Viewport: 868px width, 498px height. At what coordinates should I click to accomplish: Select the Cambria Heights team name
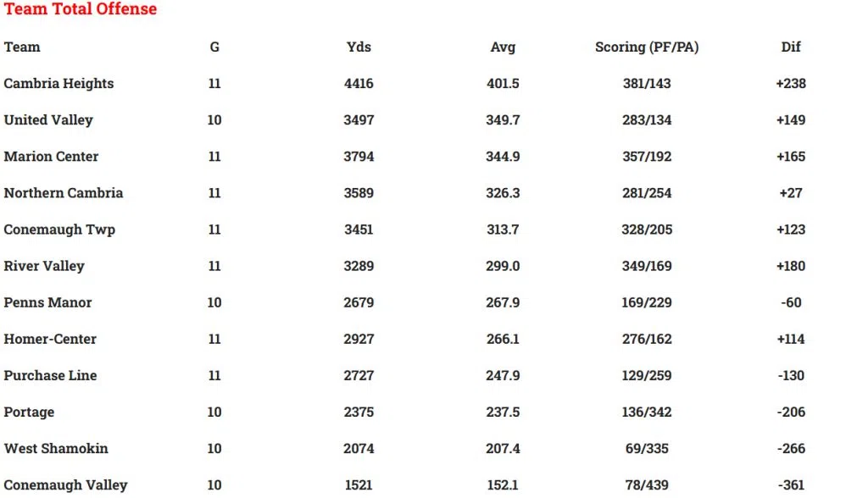coord(58,84)
